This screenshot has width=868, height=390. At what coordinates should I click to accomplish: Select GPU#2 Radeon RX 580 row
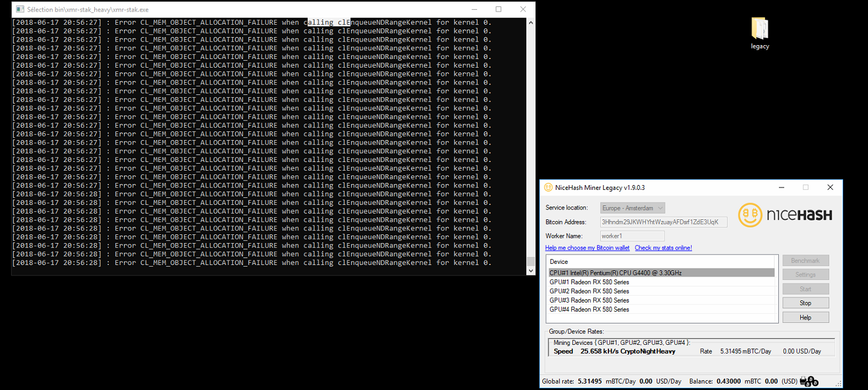589,291
